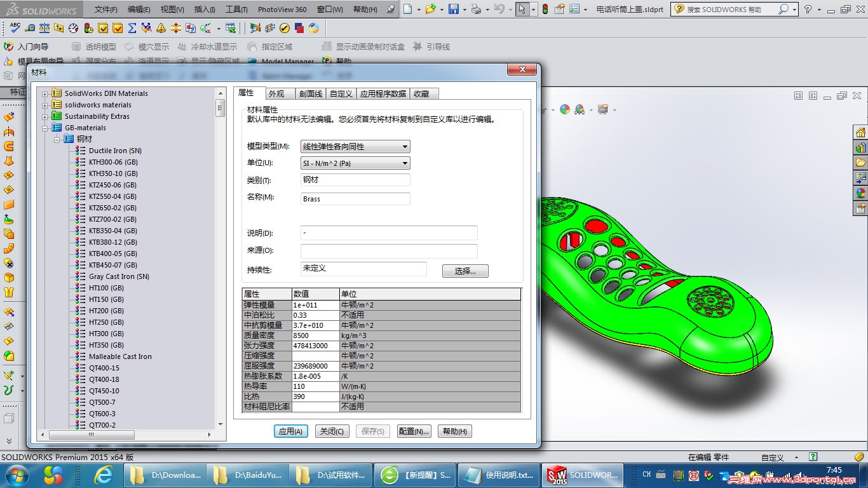Switch to the 收藏 tab
This screenshot has width=868, height=488.
pos(424,93)
